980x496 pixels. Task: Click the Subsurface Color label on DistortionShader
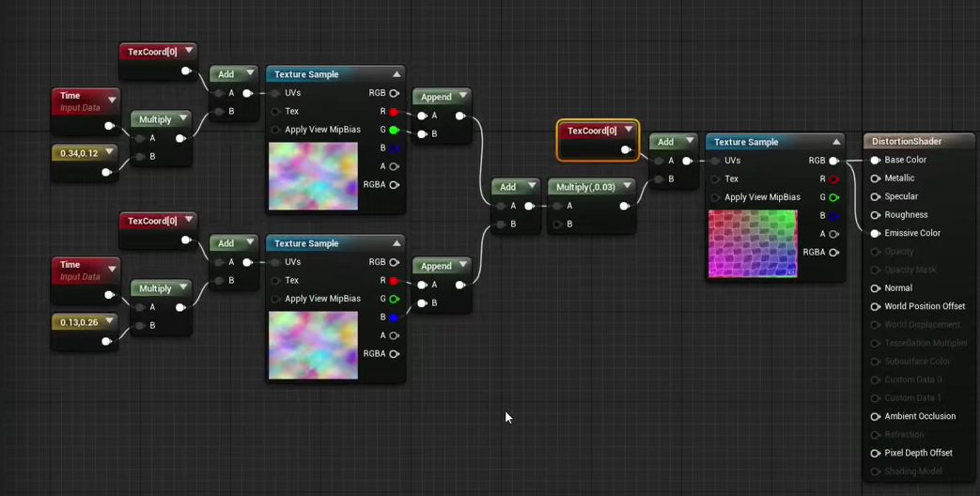917,362
